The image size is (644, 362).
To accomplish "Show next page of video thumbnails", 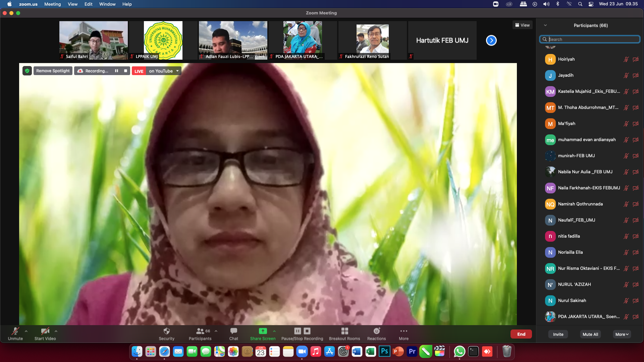I will click(x=491, y=41).
